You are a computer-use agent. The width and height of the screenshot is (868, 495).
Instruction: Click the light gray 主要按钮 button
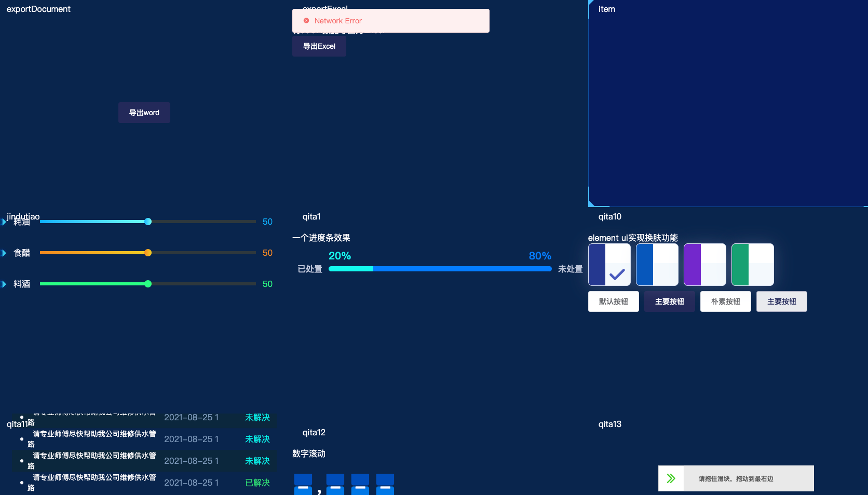point(782,301)
